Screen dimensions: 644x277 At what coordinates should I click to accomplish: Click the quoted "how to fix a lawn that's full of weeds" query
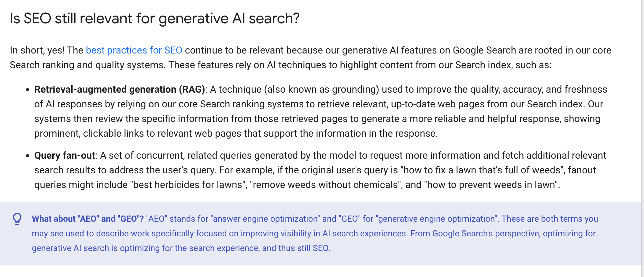[x=483, y=170]
